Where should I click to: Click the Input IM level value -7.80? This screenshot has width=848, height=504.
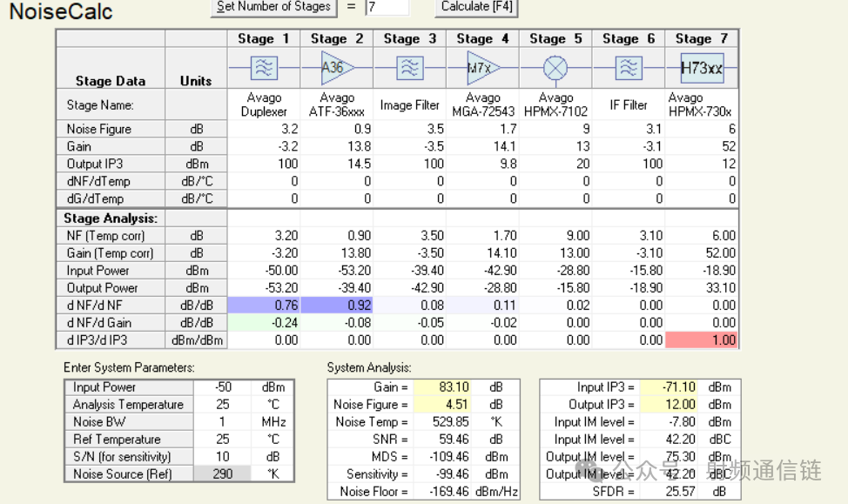[x=669, y=422]
